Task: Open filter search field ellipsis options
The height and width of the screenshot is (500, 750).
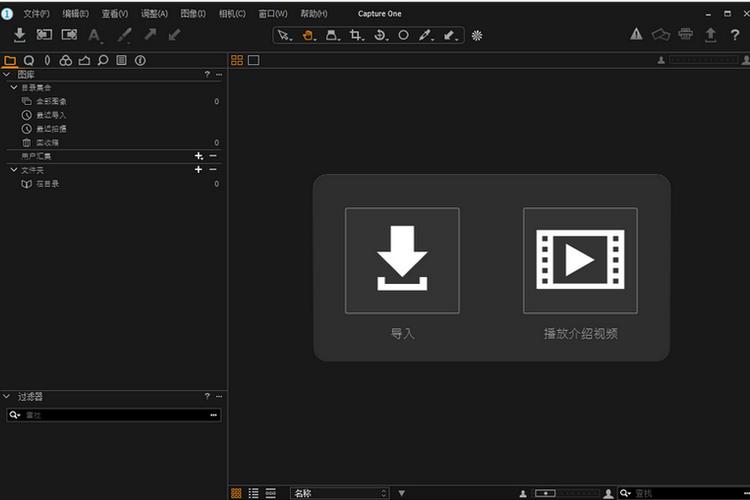Action: (x=213, y=415)
